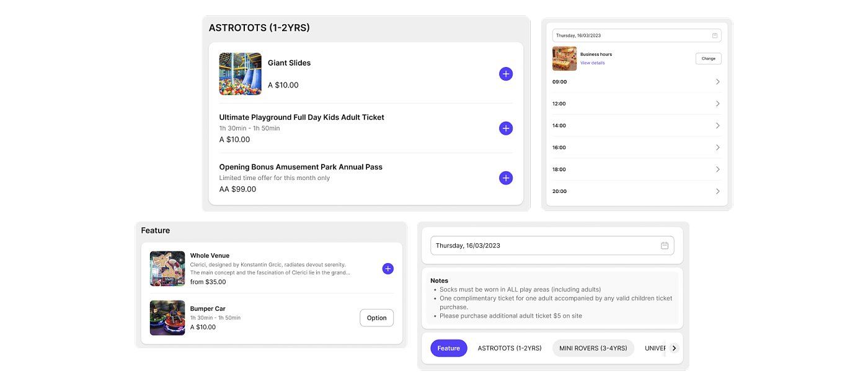Expand the 09:00 time slot chevron
Screen dimensions: 868x386
coord(717,82)
